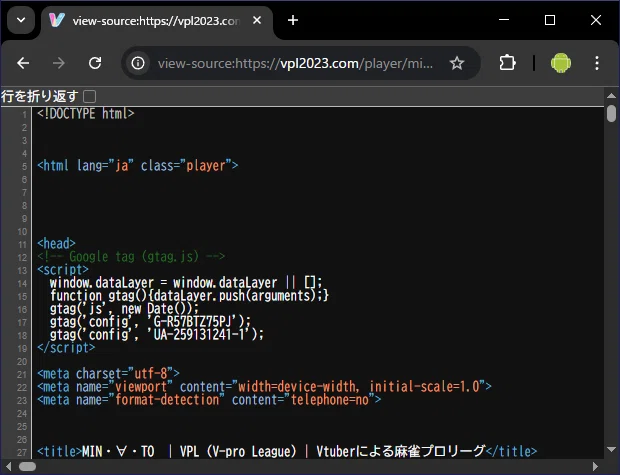Open the Chrome three-dot menu
Viewport: 620px width, 475px height.
click(x=597, y=63)
